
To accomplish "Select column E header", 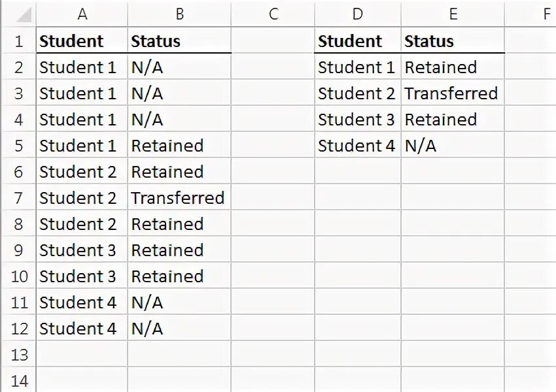I will tap(453, 14).
